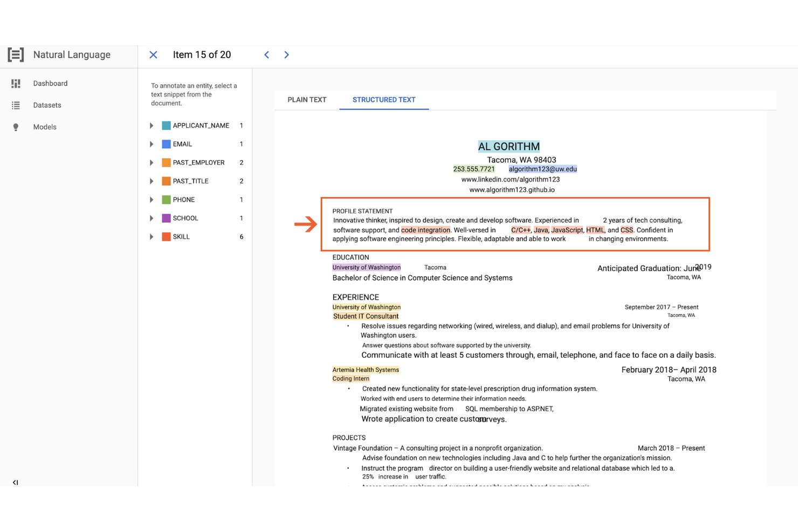
Task: Click the highlighted title Student IT Consultant
Action: click(366, 316)
